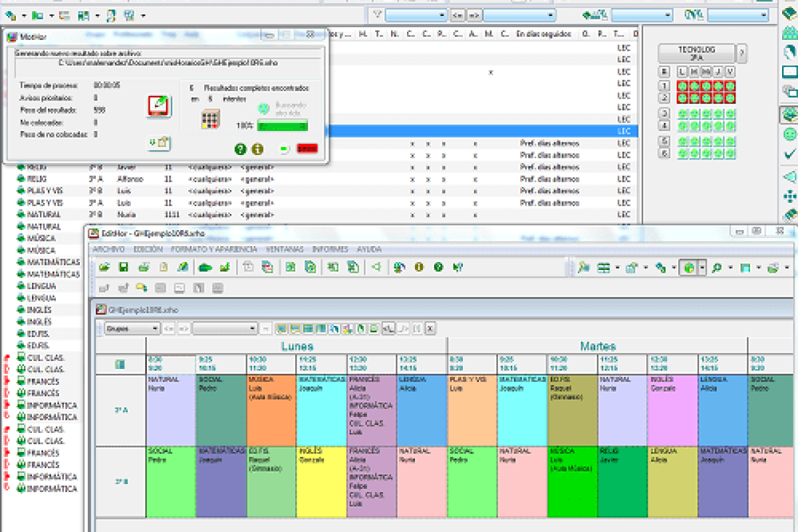The image size is (798, 532).
Task: Toggle hour row 3 in preference grid
Action: pyautogui.click(x=664, y=114)
